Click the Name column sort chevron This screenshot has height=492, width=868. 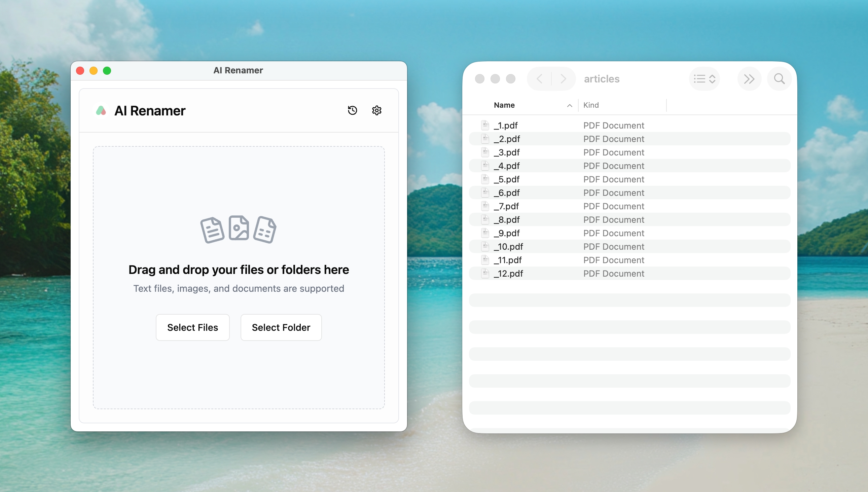[570, 105]
